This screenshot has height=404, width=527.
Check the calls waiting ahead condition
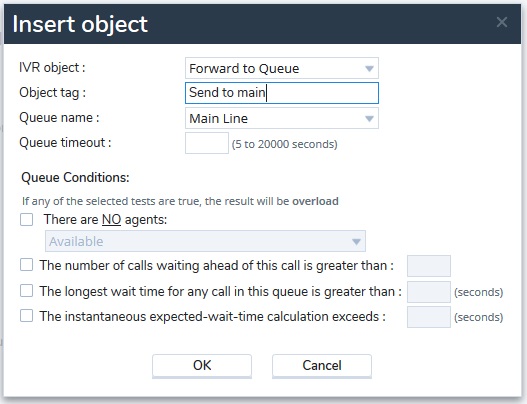[27, 265]
